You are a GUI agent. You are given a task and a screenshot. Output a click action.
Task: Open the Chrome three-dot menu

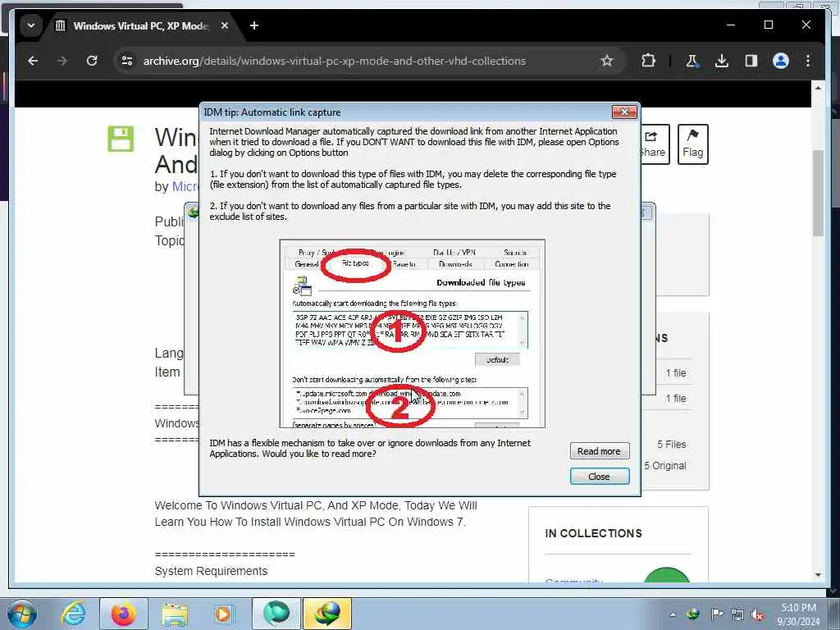(x=808, y=61)
